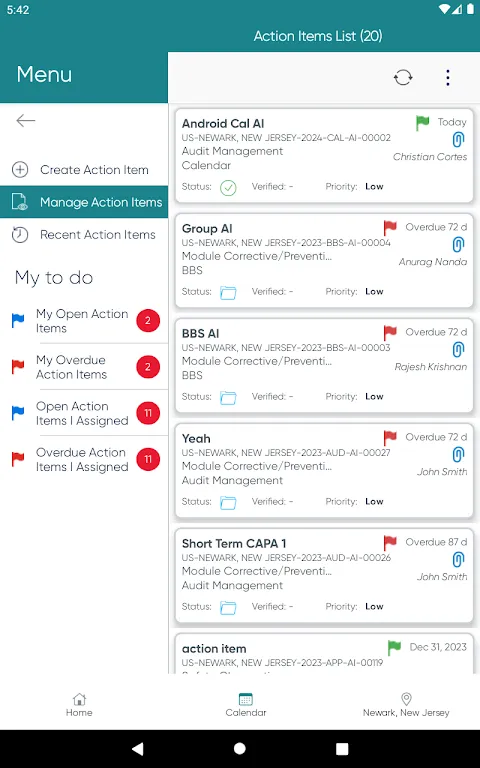Open My Open Action Items
This screenshot has height=768, width=480.
[84, 321]
